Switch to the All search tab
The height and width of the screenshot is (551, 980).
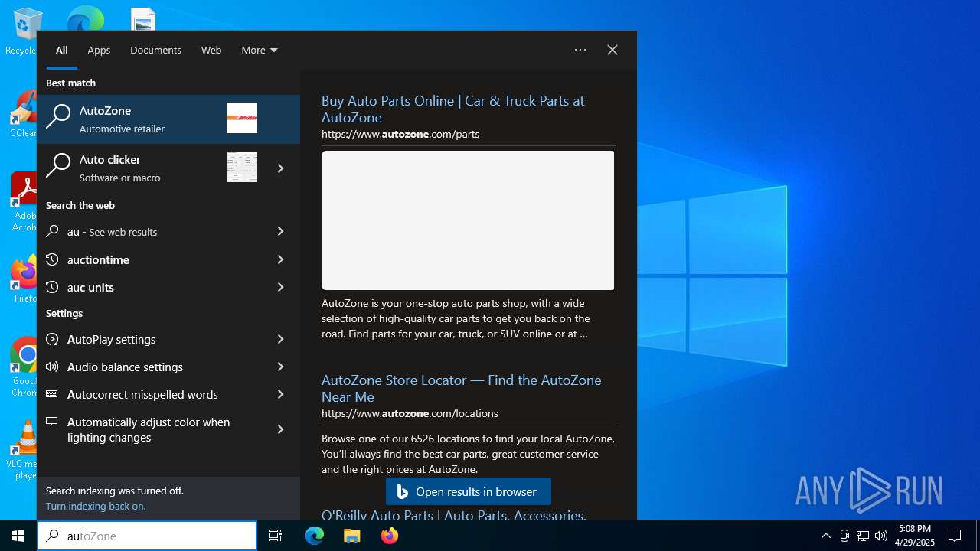point(62,50)
